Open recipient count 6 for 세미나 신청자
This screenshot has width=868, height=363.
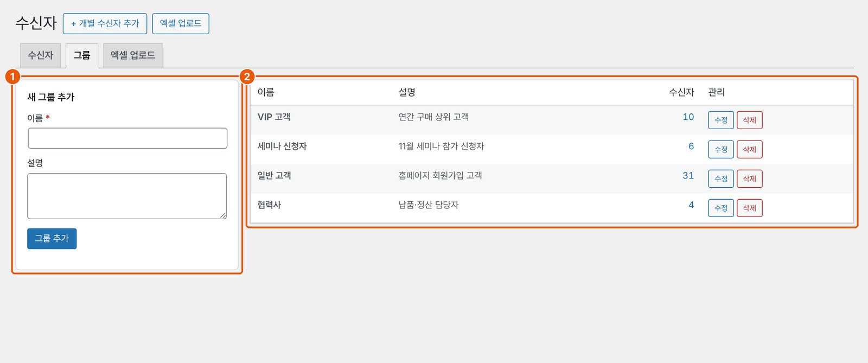[x=691, y=147]
